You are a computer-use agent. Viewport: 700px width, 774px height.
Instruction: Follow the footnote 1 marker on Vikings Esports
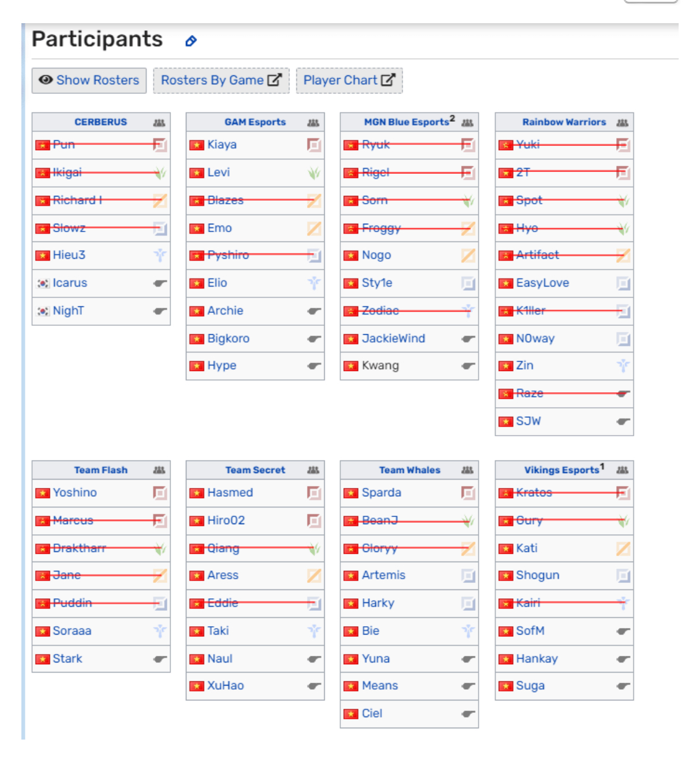(602, 467)
